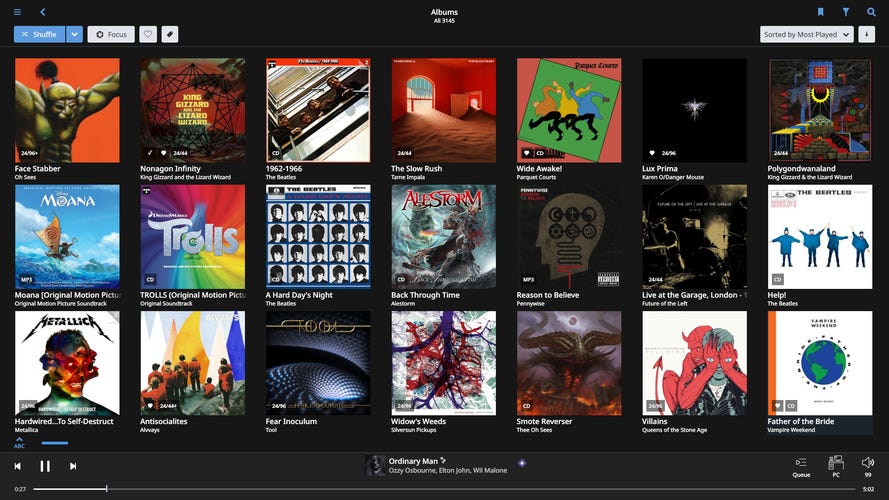Click the Lux Prima album title
This screenshot has height=500, width=889.
[x=660, y=168]
